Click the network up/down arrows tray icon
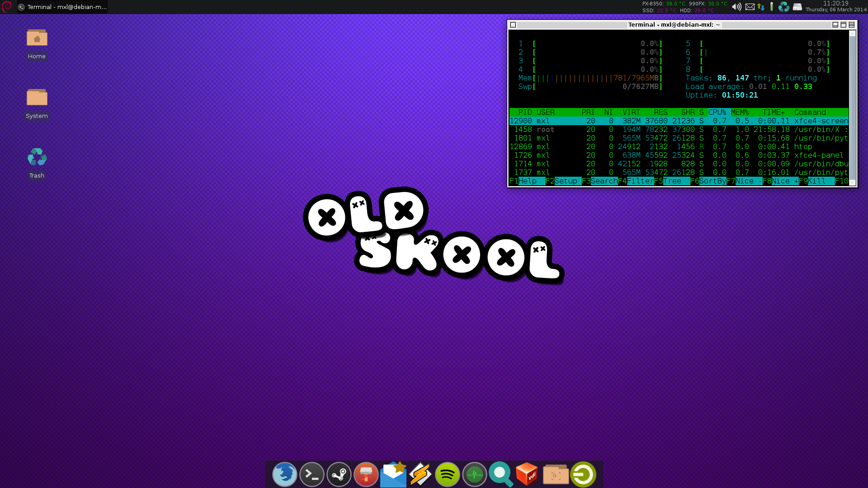The image size is (868, 488). point(761,7)
